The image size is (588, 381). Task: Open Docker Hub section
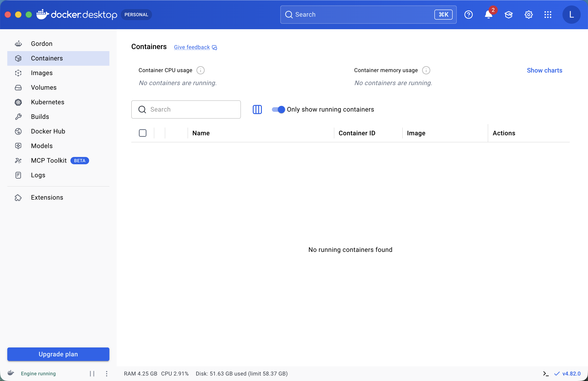[x=58, y=131]
